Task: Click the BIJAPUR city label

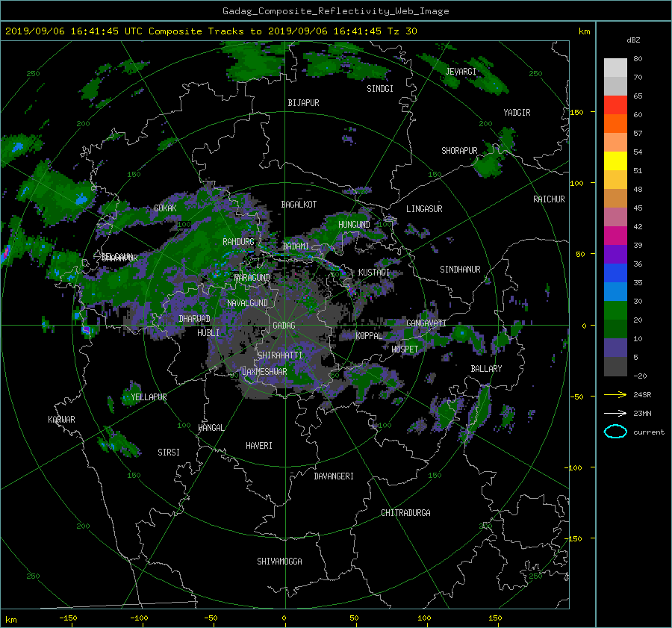Action: 303,103
